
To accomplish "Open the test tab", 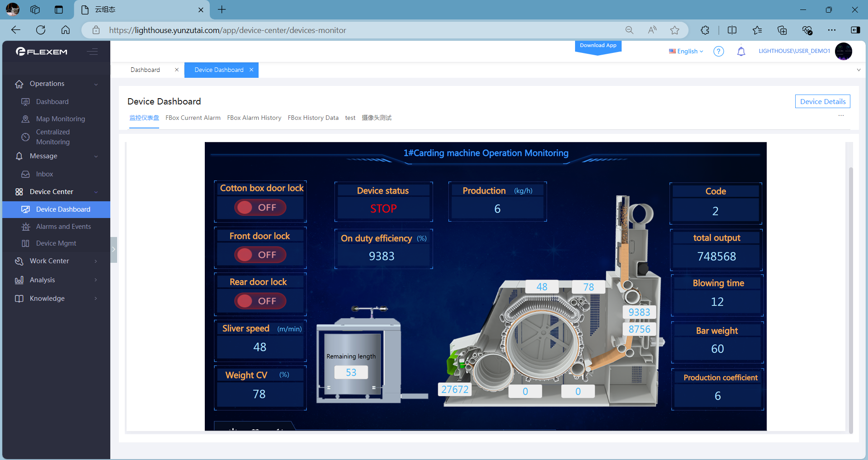I will coord(350,118).
